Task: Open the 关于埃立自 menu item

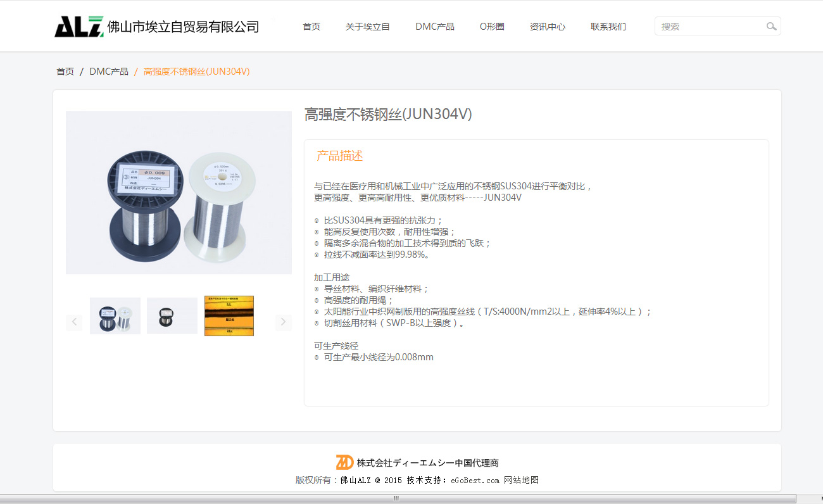Action: [x=368, y=27]
